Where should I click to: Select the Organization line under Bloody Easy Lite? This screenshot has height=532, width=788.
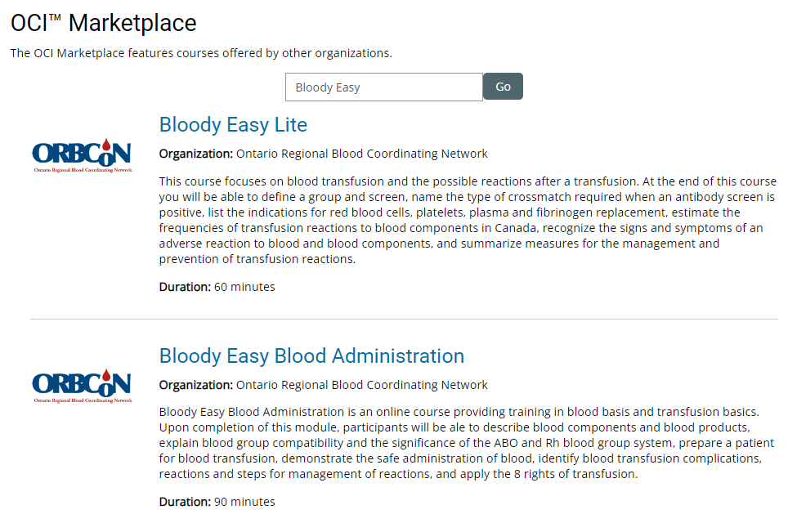point(323,154)
